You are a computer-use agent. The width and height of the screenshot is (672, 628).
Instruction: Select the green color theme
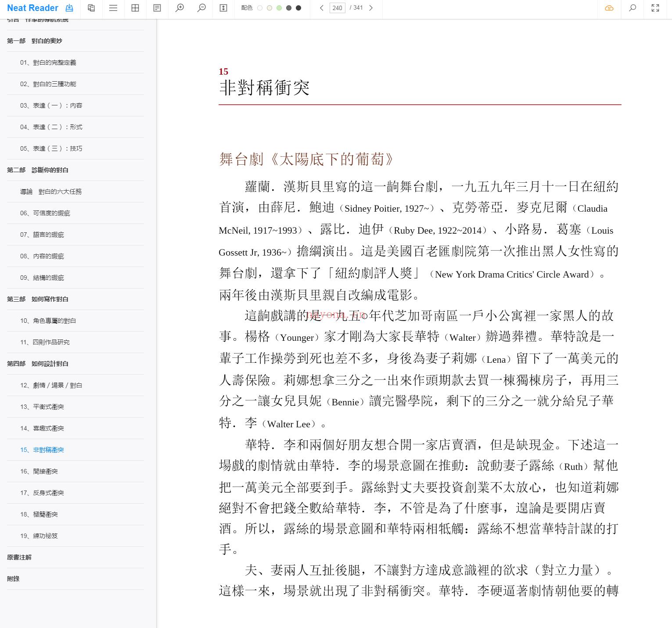(279, 8)
